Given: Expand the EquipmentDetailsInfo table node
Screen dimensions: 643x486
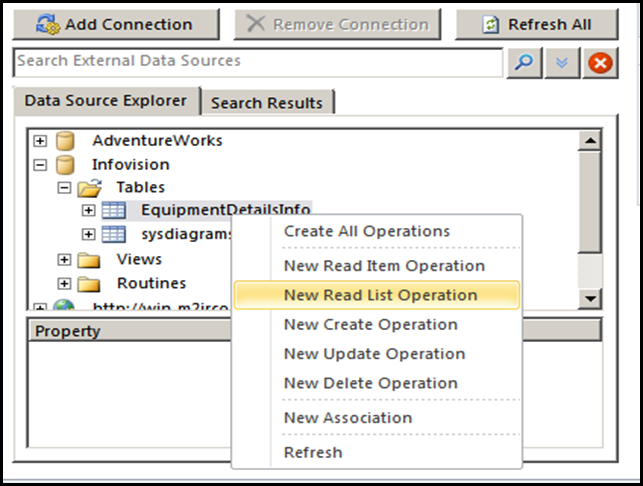Looking at the screenshot, I should tap(88, 210).
